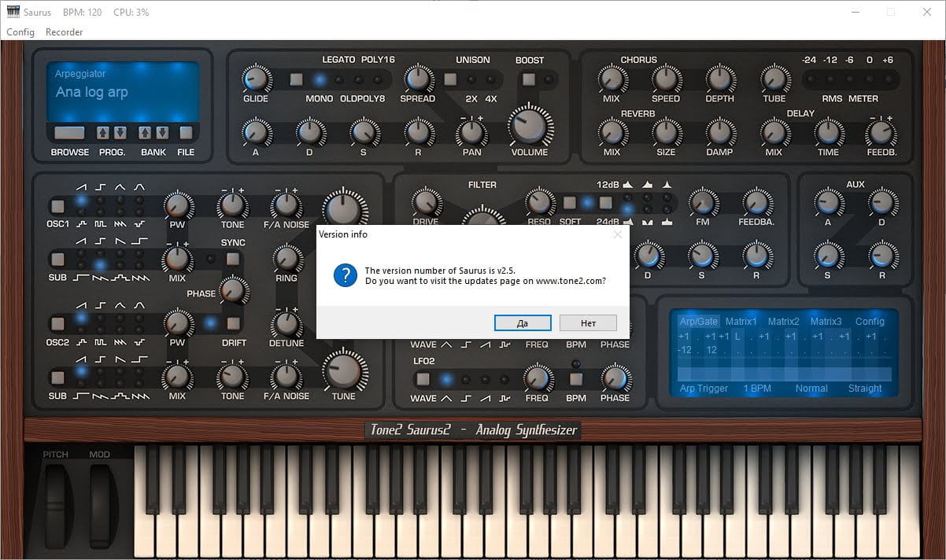The height and width of the screenshot is (560, 946).
Task: Choose the last filter shape icon in 12dB row
Action: (667, 184)
